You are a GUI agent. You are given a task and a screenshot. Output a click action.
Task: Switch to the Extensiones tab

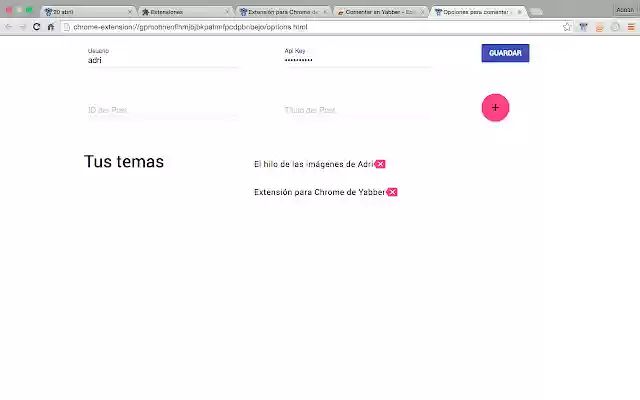(186, 12)
